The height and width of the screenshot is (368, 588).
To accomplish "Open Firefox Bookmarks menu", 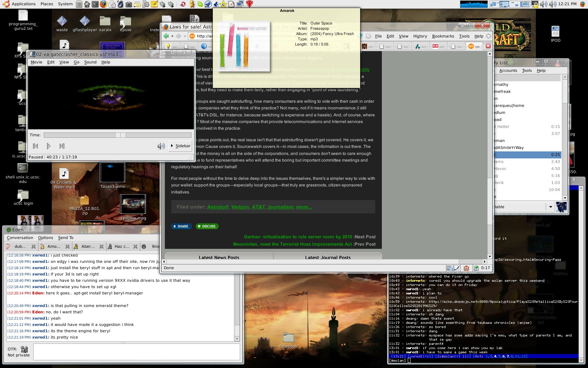I will [x=443, y=36].
